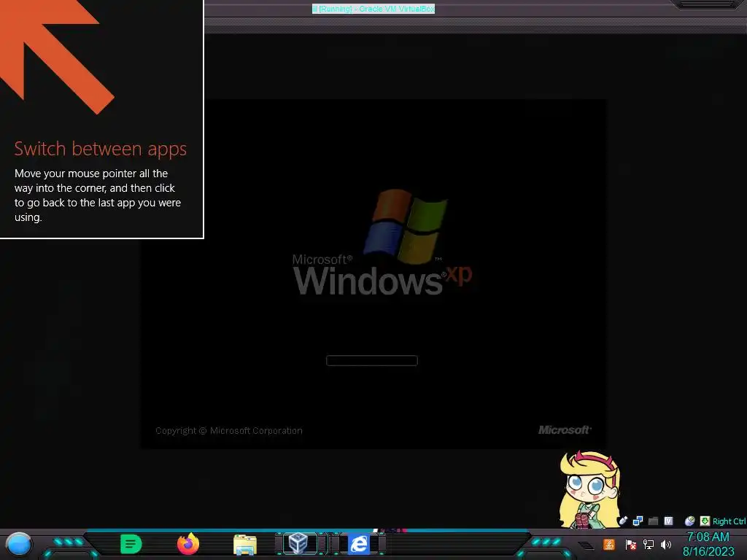This screenshot has width=747, height=560.
Task: Open File Explorer from the taskbar
Action: [x=245, y=544]
